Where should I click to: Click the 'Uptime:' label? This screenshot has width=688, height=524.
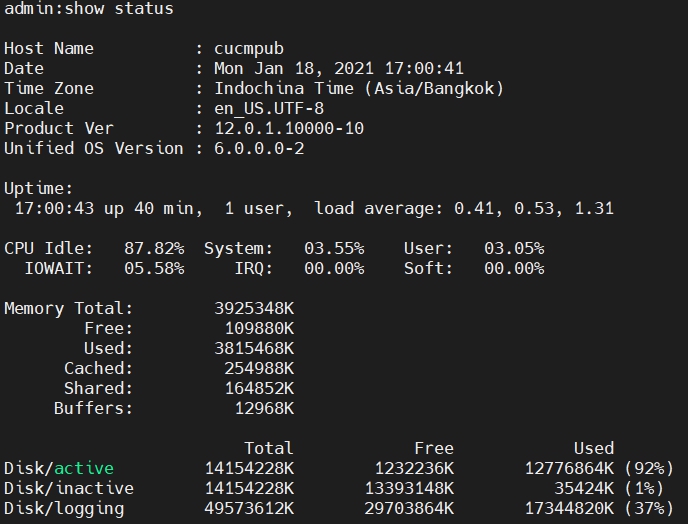(x=39, y=189)
